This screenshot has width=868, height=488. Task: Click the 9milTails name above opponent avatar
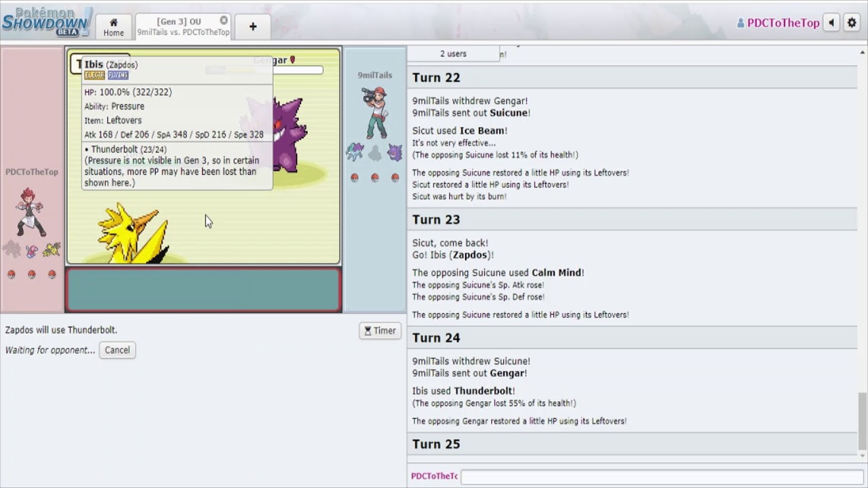click(375, 75)
